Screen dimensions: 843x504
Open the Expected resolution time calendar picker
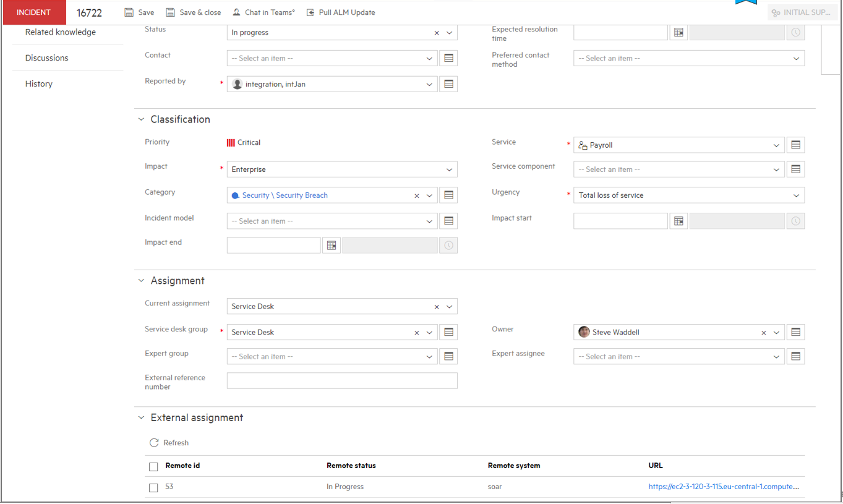pyautogui.click(x=678, y=32)
